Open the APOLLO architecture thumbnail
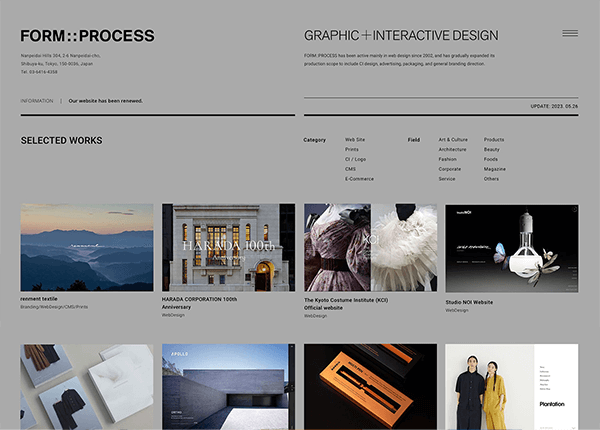The height and width of the screenshot is (430, 600). [x=228, y=386]
